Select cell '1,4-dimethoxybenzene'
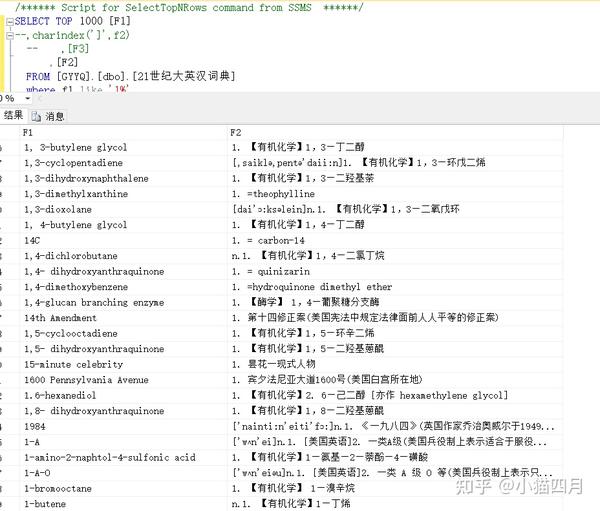600x511 pixels. point(124,287)
